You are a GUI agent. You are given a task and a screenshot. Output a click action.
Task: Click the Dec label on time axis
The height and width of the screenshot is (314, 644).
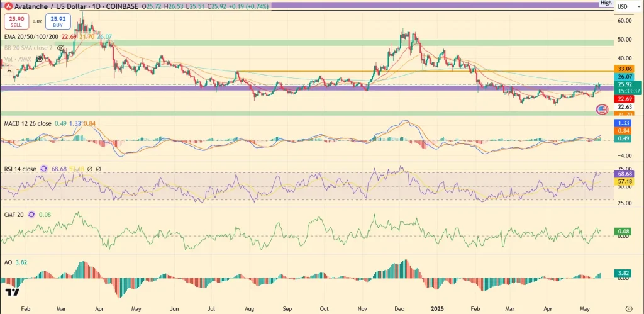point(399,308)
